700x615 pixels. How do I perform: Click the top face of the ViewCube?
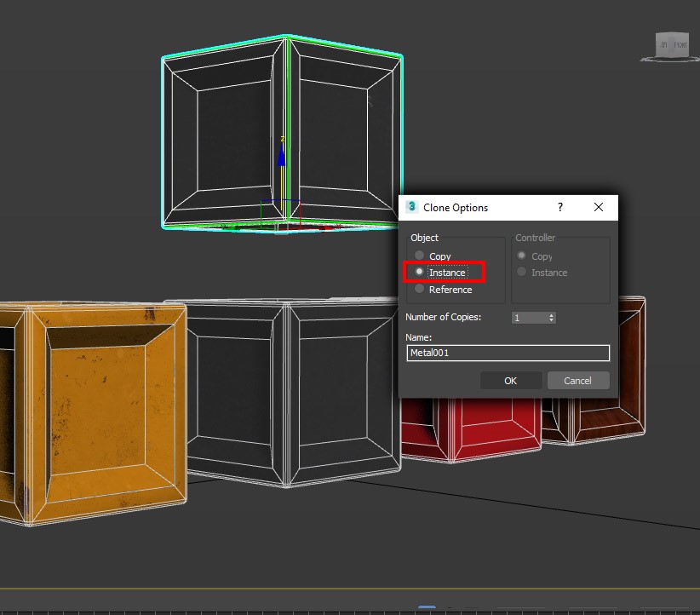672,32
